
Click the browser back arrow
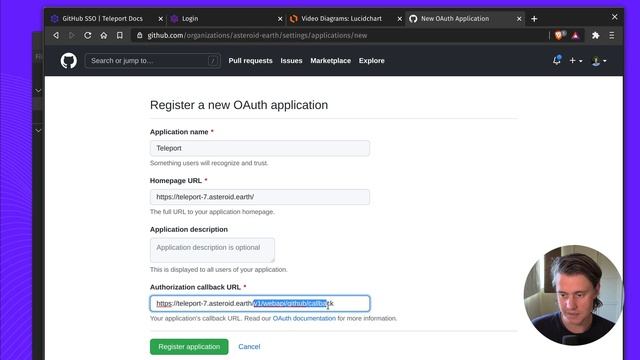[x=56, y=36]
